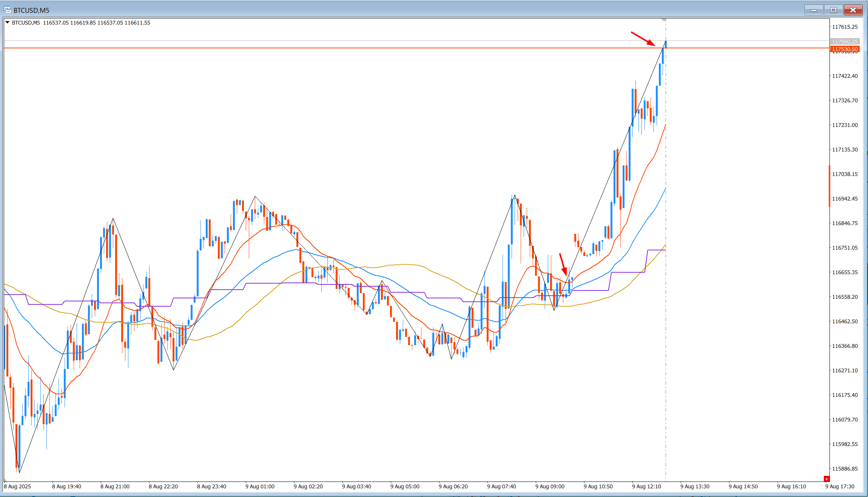Screen dimensions: 868x497
Task: Click the 116751.05 price scale value
Action: click(x=845, y=248)
